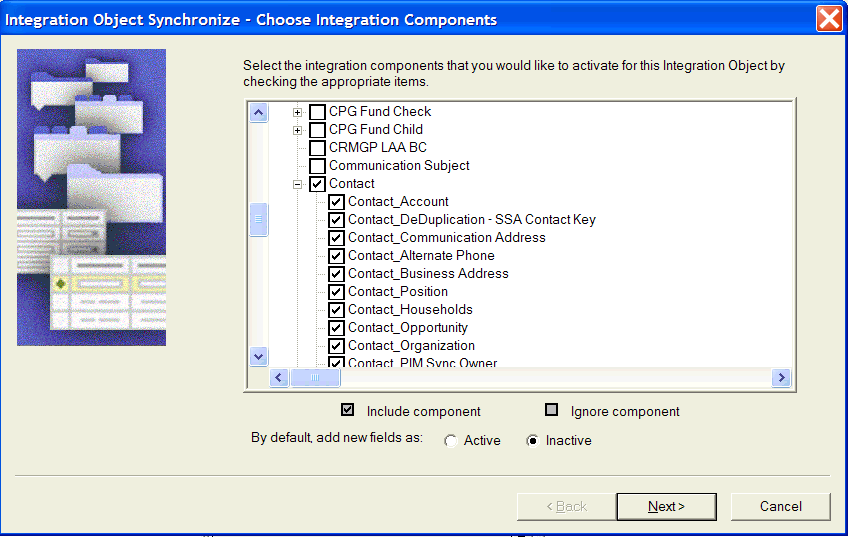This screenshot has height=537, width=848.
Task: Click the scroll up arrow of tree list
Action: [x=259, y=113]
